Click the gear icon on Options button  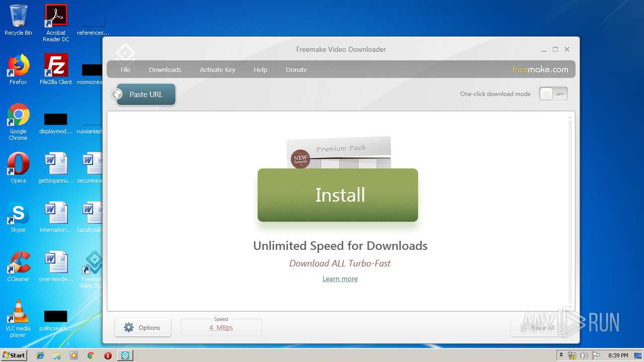pos(129,327)
